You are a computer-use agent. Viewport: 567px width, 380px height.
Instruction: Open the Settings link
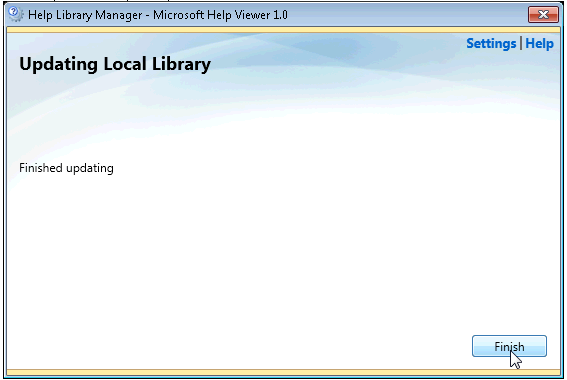point(491,44)
